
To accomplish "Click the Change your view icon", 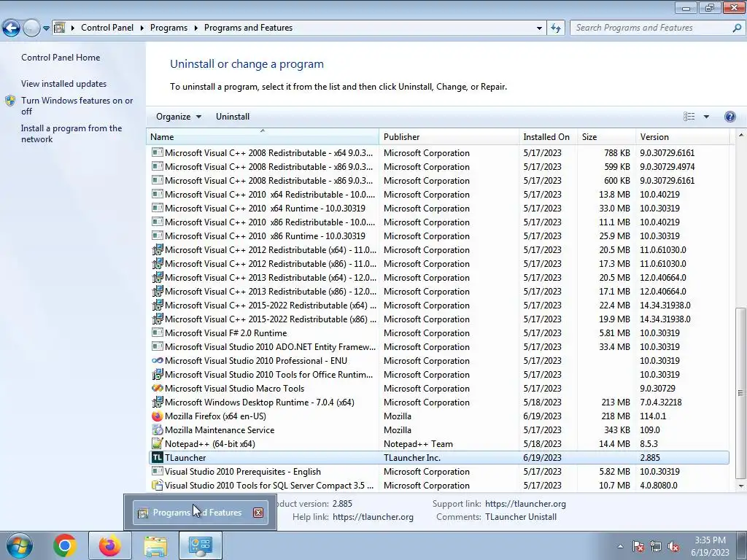I will click(689, 117).
